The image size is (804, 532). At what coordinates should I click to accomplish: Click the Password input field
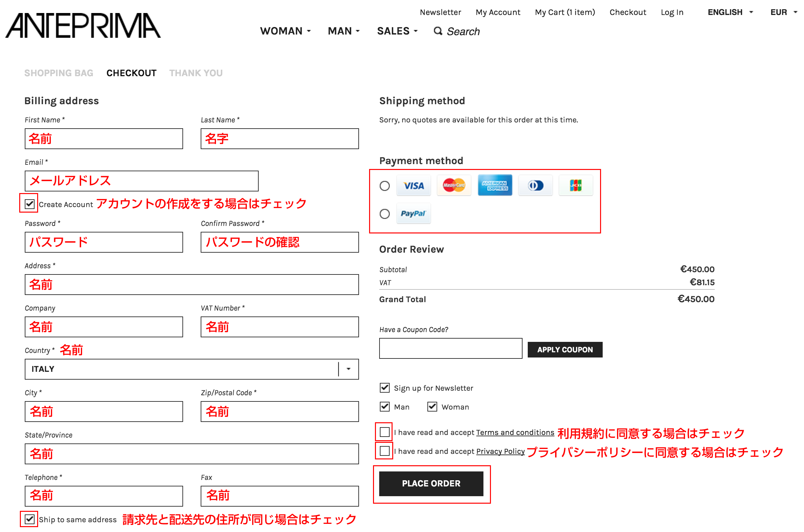104,242
